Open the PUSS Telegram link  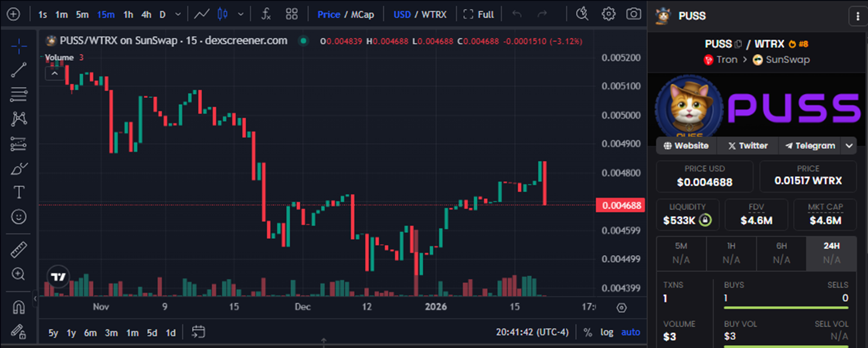coord(810,145)
